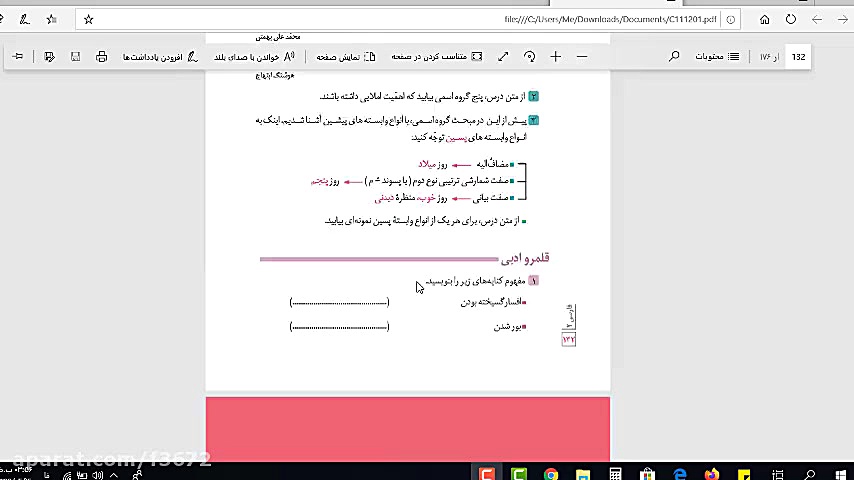The image size is (854, 480).
Task: Refresh the PDF page
Action: [x=791, y=20]
